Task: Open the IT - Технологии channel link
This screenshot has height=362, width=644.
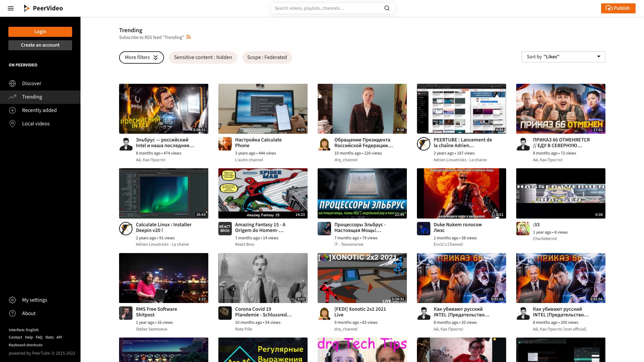Action: click(x=349, y=244)
